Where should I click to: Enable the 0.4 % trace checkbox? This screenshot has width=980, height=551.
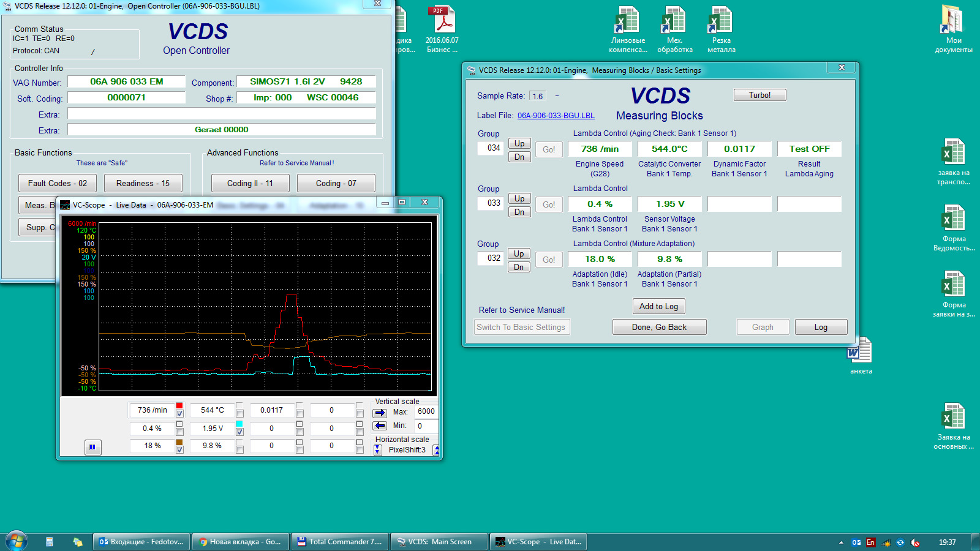(x=179, y=432)
